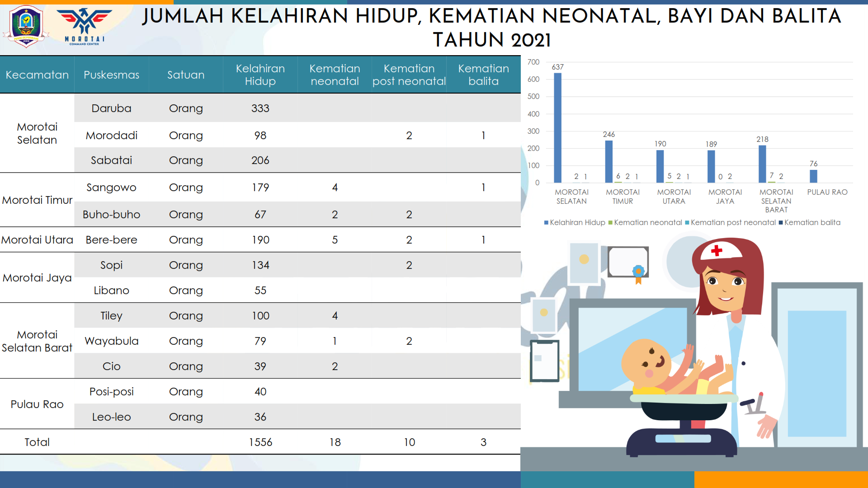
Task: Click the Bere-bere puskesmas cell
Action: [x=112, y=239]
